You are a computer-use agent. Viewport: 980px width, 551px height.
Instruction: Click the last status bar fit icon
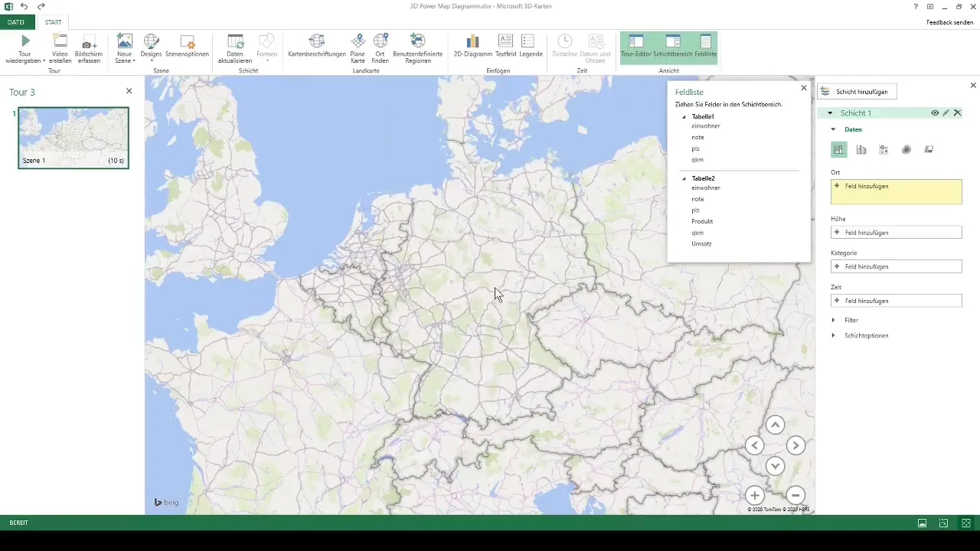[x=966, y=523]
